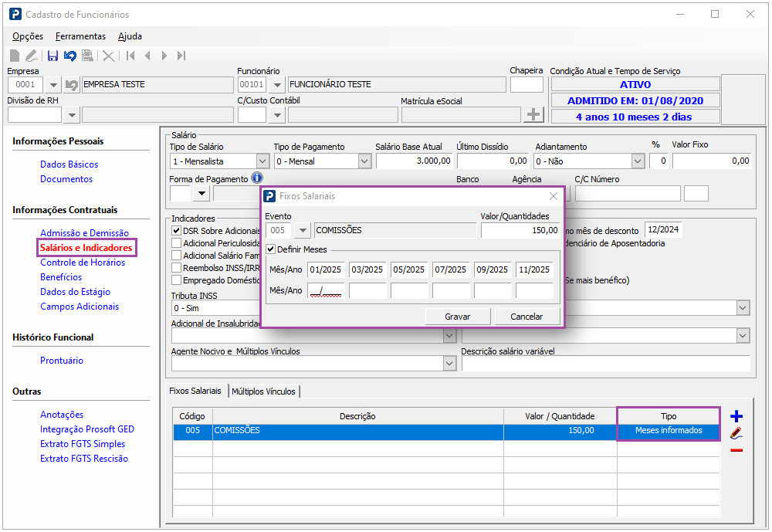Viewport: 772px width, 532px height.
Task: Click the Forma de Pagamento info icon
Action: coord(257,178)
